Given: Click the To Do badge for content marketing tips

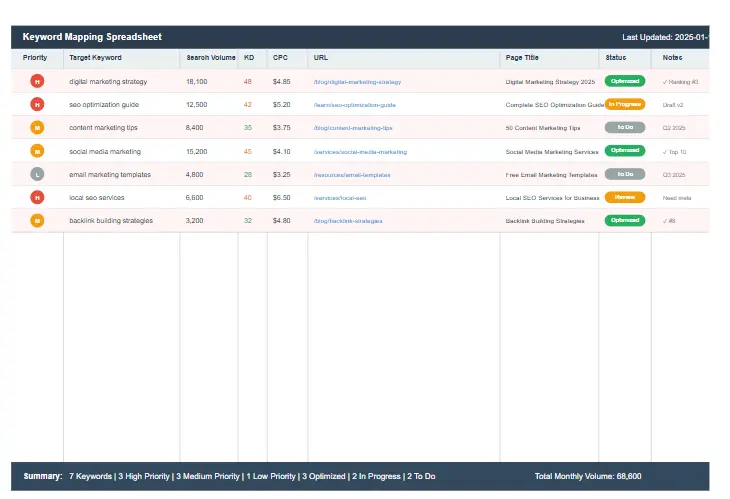Looking at the screenshot, I should pyautogui.click(x=625, y=127).
